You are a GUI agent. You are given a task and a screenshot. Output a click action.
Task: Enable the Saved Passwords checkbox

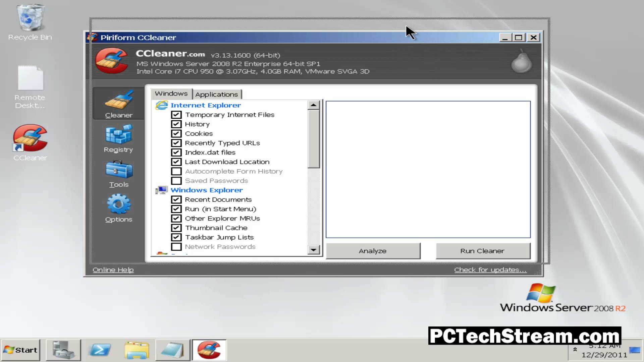pos(176,180)
